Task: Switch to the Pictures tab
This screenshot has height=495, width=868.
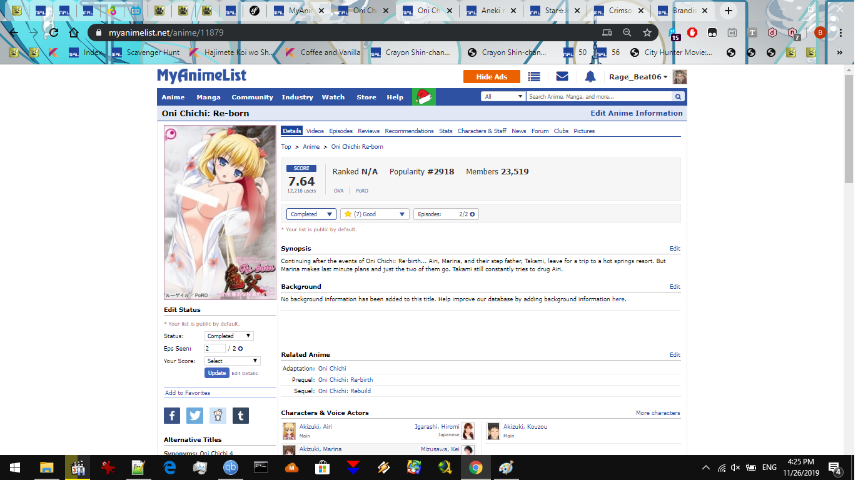Action: [x=584, y=131]
